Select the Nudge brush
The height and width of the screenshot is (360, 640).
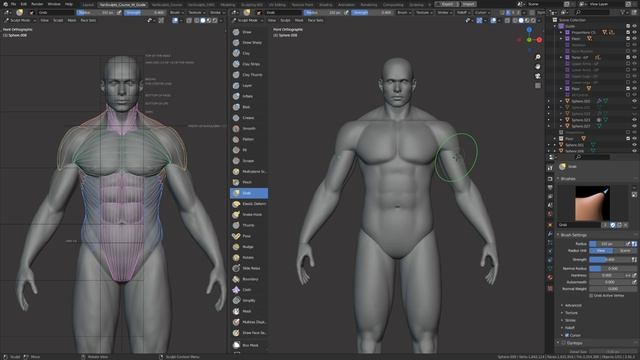click(x=249, y=247)
